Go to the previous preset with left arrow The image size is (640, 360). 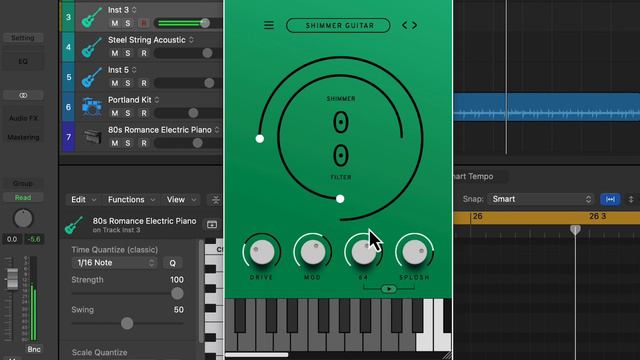tap(404, 25)
